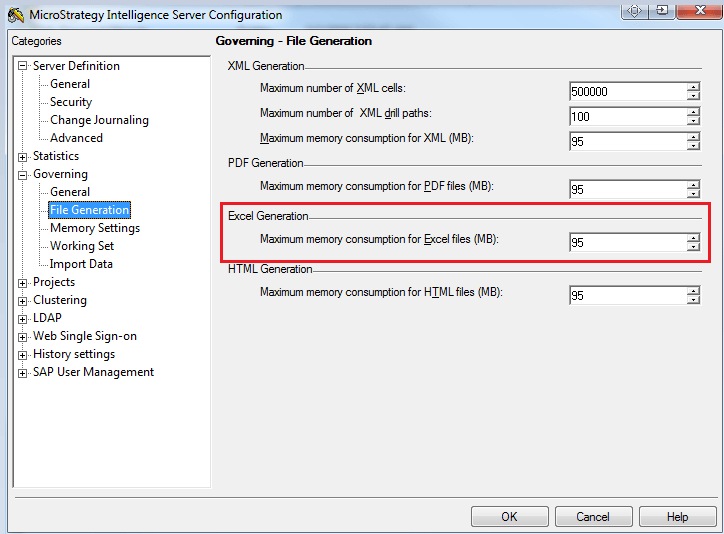724x534 pixels.
Task: Decrease XML memory consumption limit
Action: [694, 145]
